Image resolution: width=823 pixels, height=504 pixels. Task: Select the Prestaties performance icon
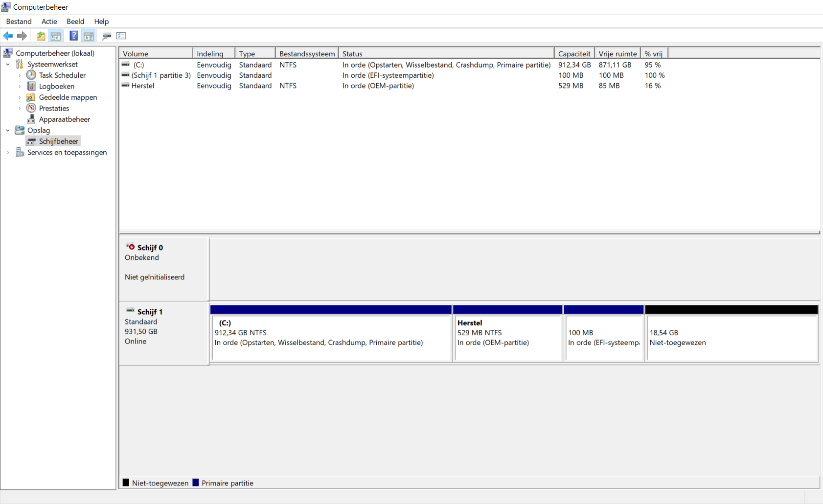tap(31, 108)
